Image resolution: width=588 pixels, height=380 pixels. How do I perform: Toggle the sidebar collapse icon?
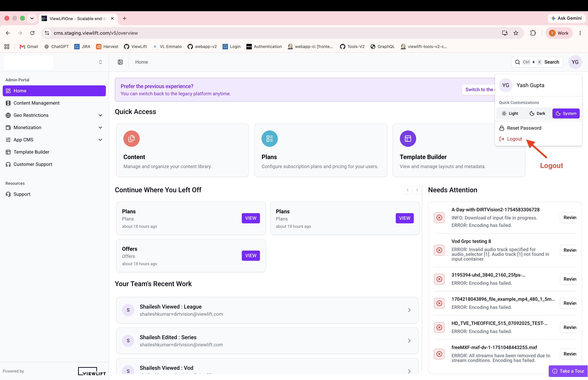pos(120,62)
